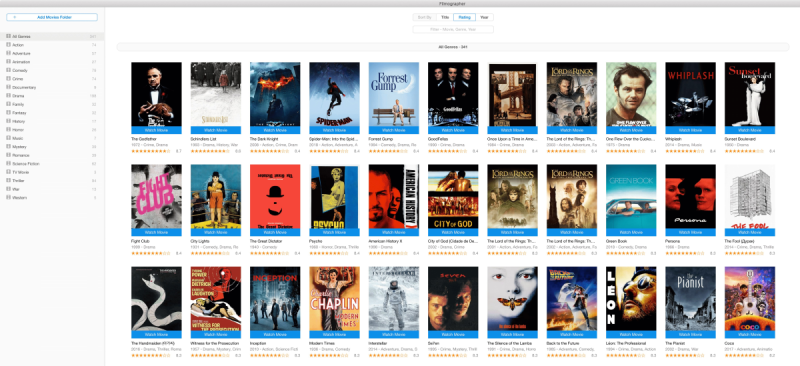
Task: Click the film icon beside Western genre
Action: tap(8, 197)
